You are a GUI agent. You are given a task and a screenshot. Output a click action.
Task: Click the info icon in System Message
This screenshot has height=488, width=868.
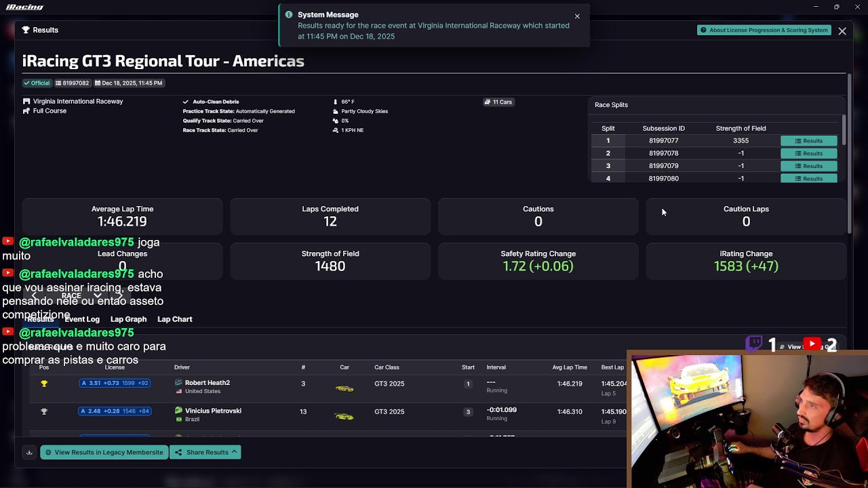point(289,15)
